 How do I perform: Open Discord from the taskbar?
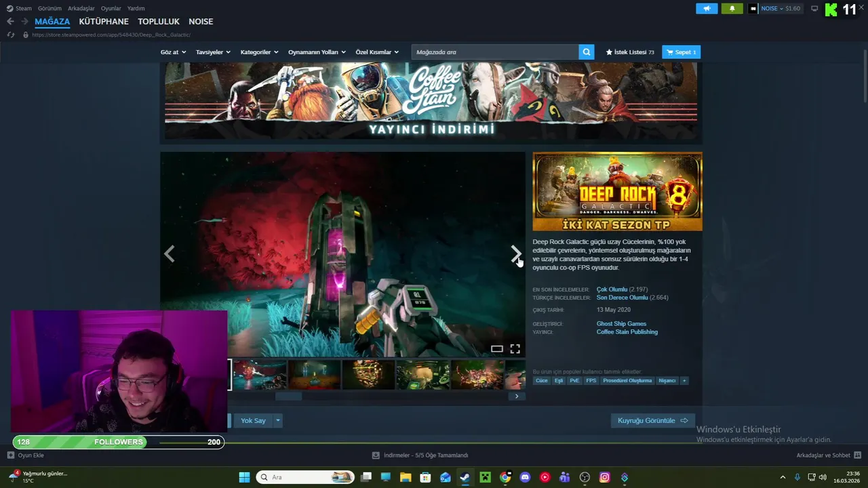point(525,477)
